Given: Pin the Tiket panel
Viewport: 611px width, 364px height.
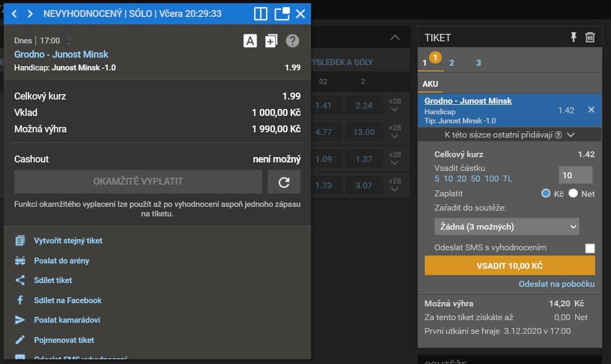Looking at the screenshot, I should [x=573, y=37].
